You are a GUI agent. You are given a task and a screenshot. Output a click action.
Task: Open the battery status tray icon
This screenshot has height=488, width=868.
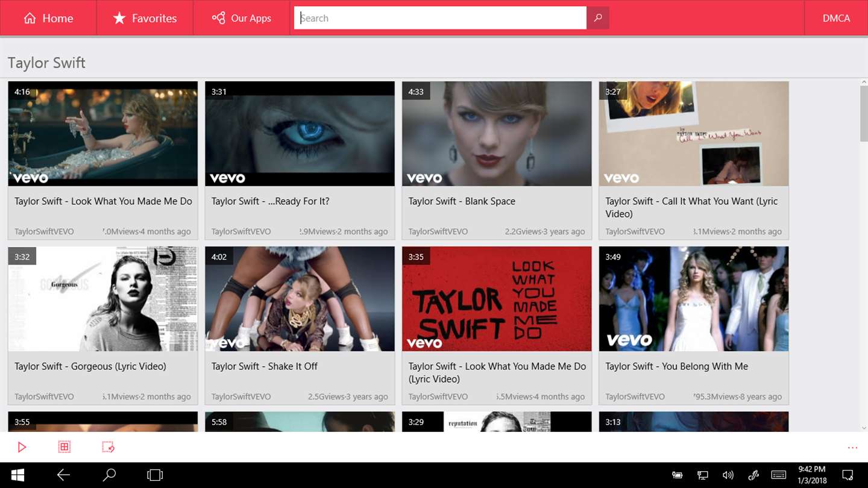(677, 475)
